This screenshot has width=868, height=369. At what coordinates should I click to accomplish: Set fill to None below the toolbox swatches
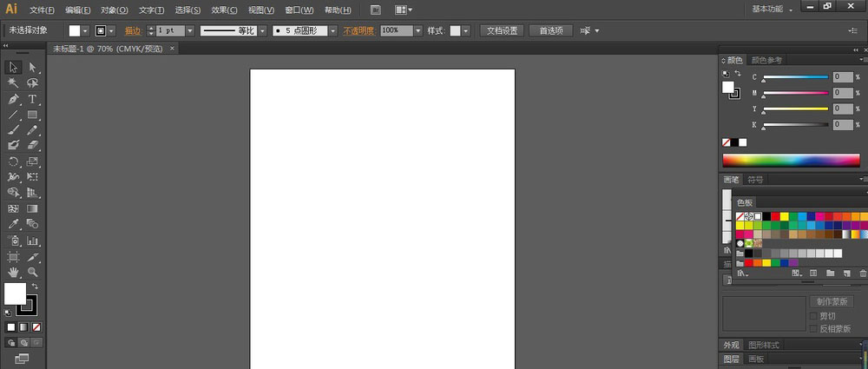click(36, 327)
